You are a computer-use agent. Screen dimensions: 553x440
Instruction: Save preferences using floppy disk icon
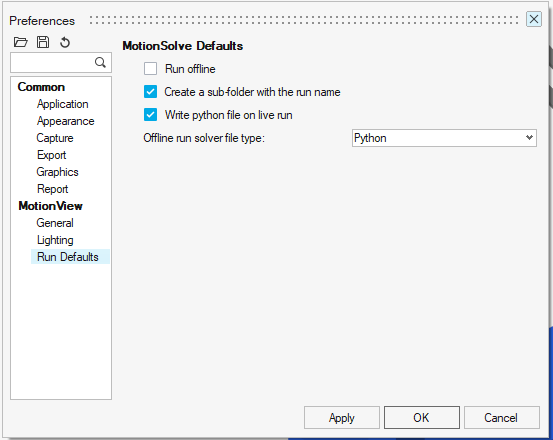(x=43, y=42)
